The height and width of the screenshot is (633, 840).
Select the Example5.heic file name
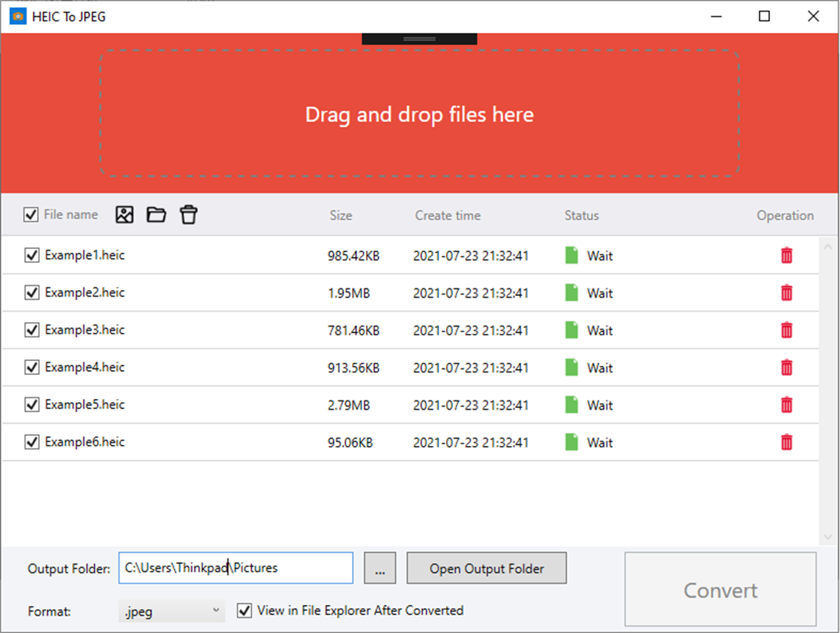point(85,405)
